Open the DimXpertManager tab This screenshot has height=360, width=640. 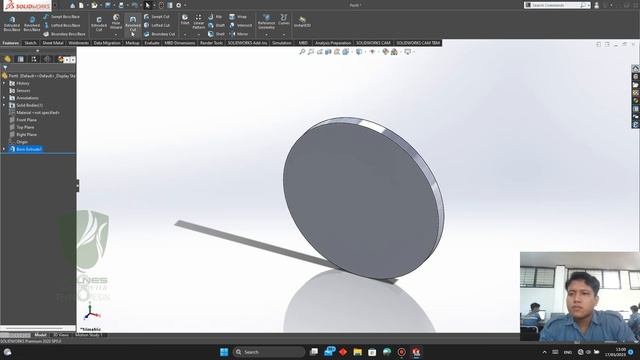pyautogui.click(x=47, y=59)
